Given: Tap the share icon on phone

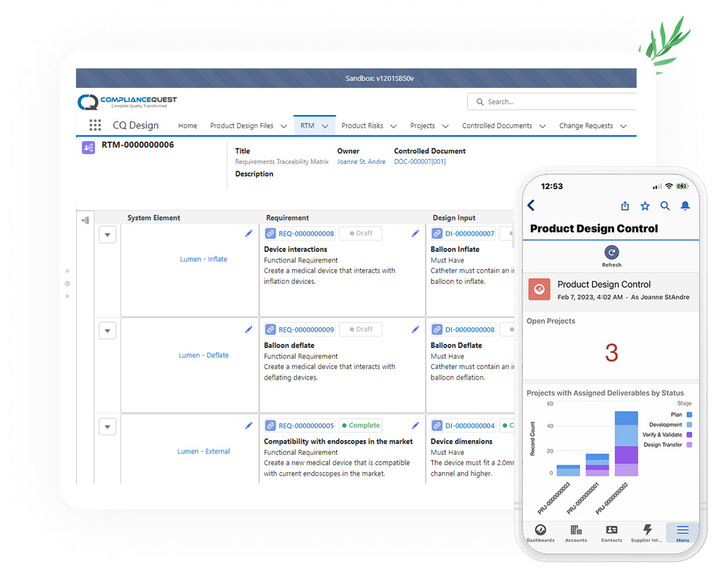Looking at the screenshot, I should coord(625,206).
